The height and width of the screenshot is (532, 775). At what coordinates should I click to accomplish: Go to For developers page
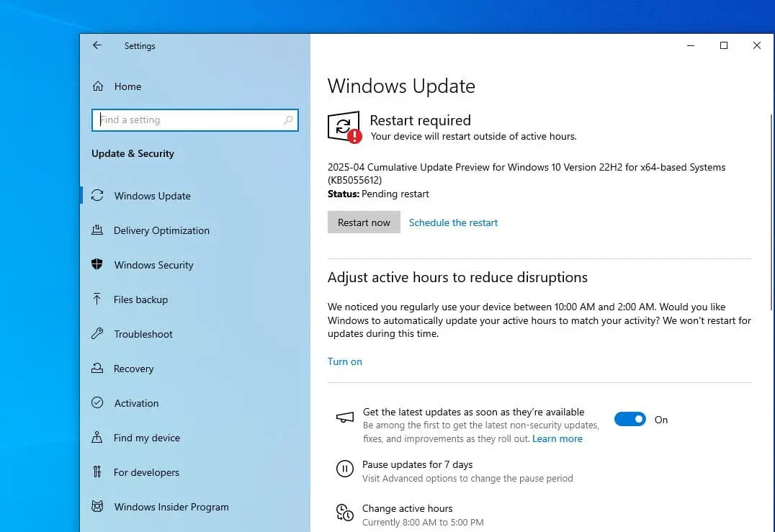(x=196, y=472)
